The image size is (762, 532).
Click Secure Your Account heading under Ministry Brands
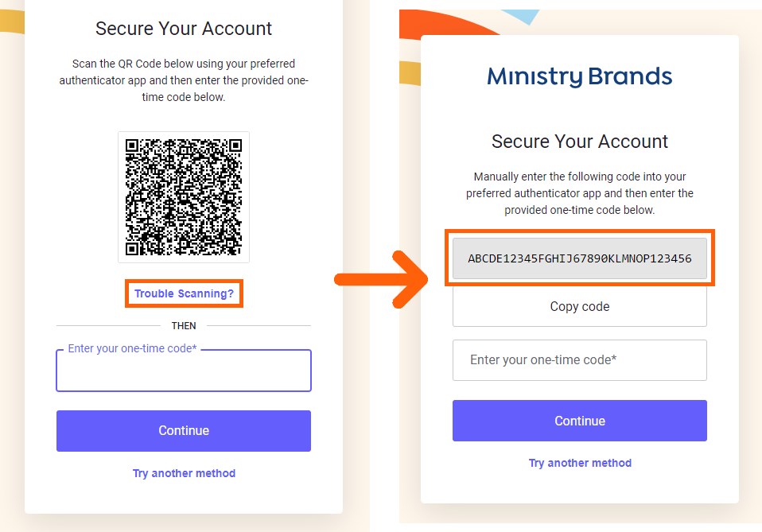click(x=580, y=142)
